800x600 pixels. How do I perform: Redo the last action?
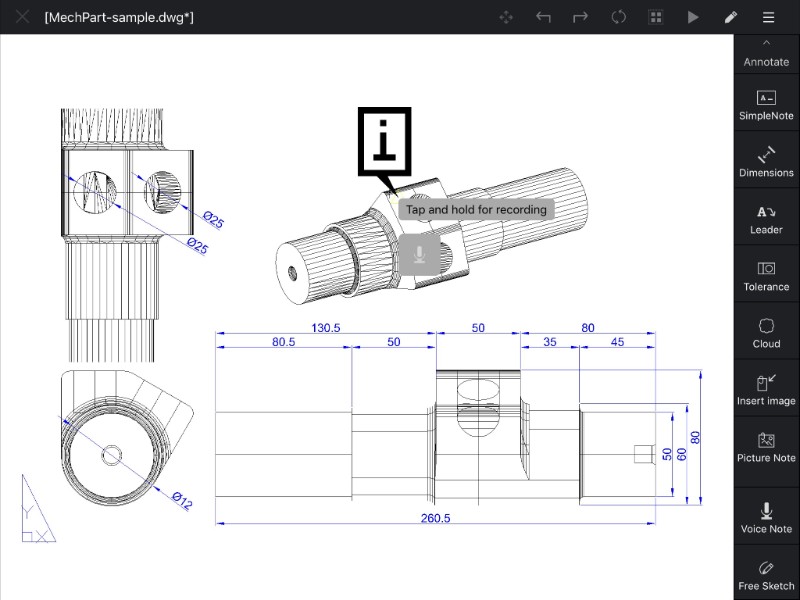point(581,17)
